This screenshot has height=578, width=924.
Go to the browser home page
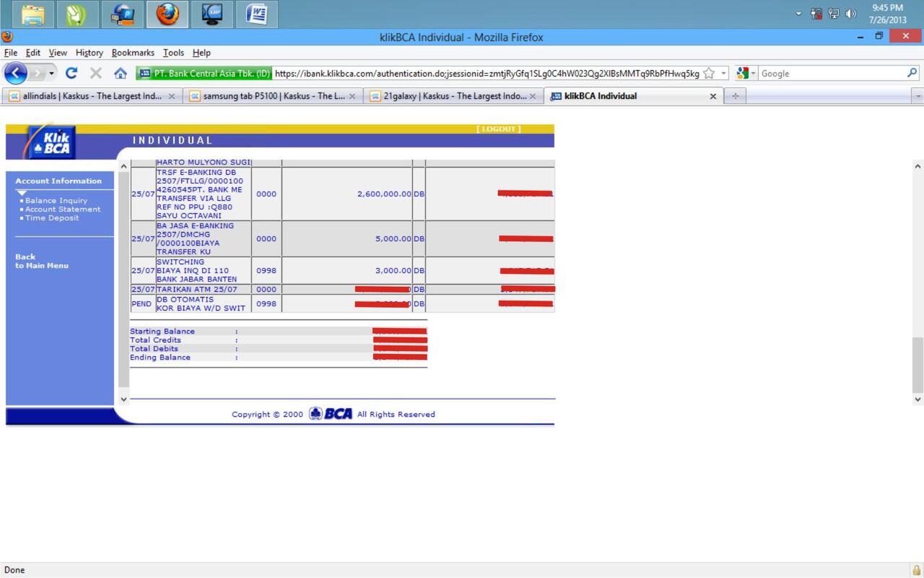click(x=121, y=73)
